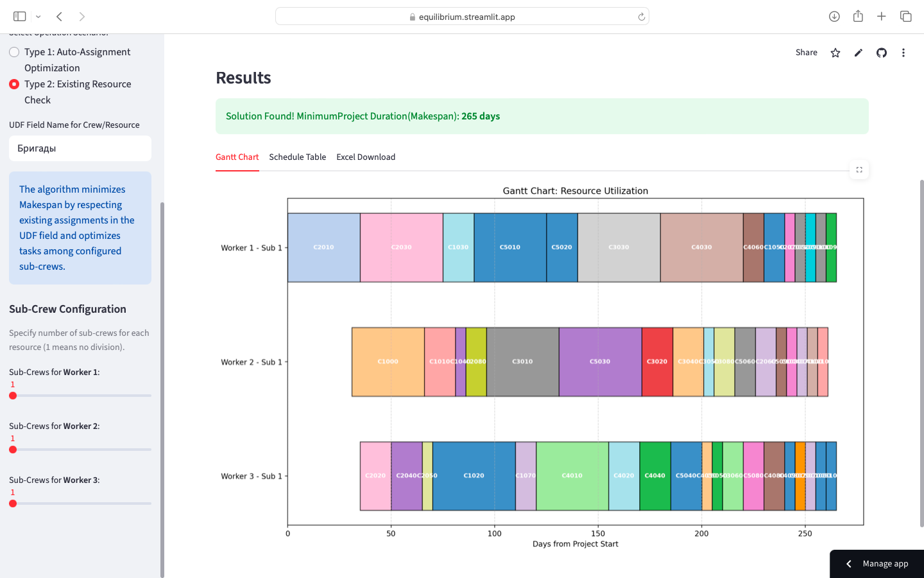924x578 pixels.
Task: Select Type 1: Auto-Assignment Optimization
Action: (x=14, y=52)
